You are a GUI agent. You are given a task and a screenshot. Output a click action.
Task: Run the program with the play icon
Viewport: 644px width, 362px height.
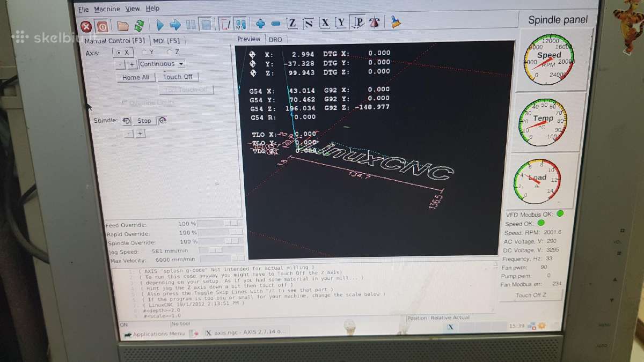pyautogui.click(x=160, y=25)
